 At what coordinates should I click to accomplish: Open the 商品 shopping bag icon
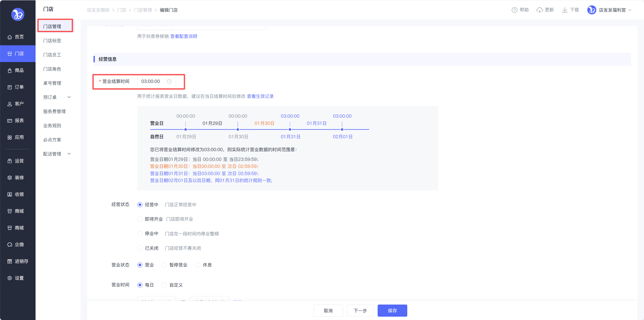click(10, 71)
